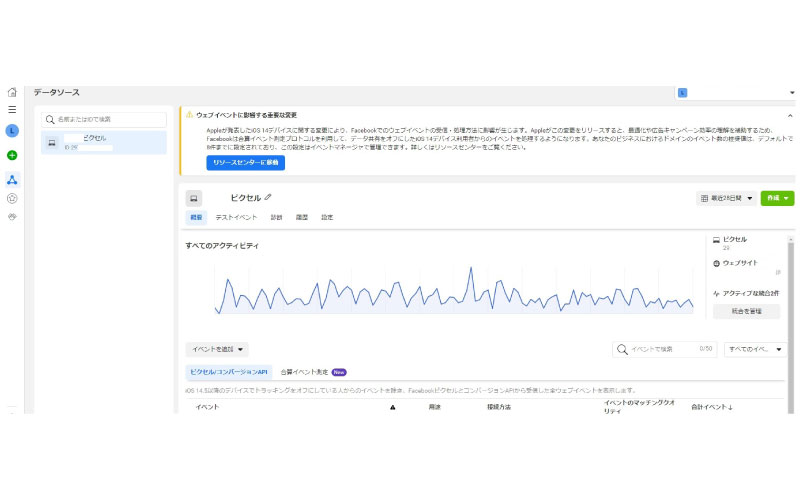Click the tallest peak in activity chart
Image resolution: width=800 pixels, height=500 pixels.
click(x=470, y=268)
